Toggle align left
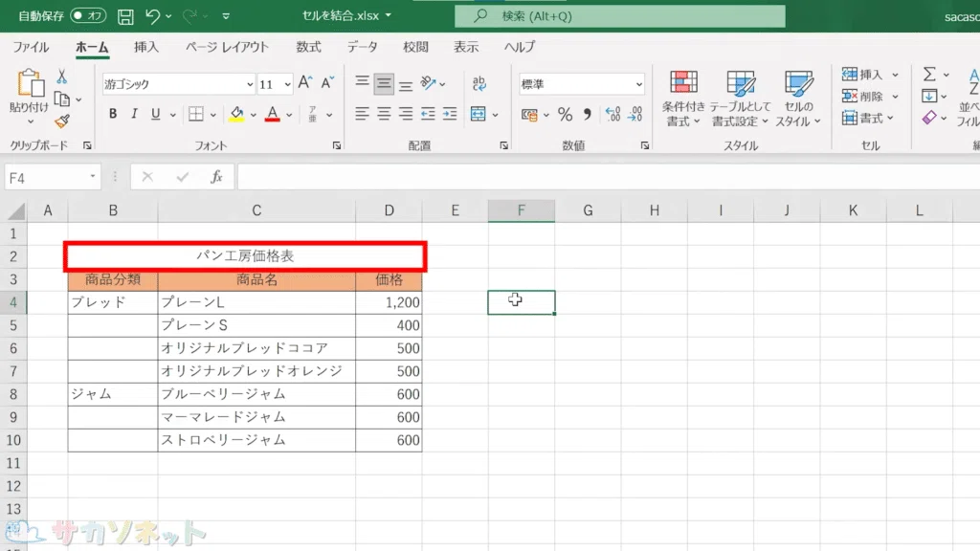The height and width of the screenshot is (551, 980). (x=362, y=114)
